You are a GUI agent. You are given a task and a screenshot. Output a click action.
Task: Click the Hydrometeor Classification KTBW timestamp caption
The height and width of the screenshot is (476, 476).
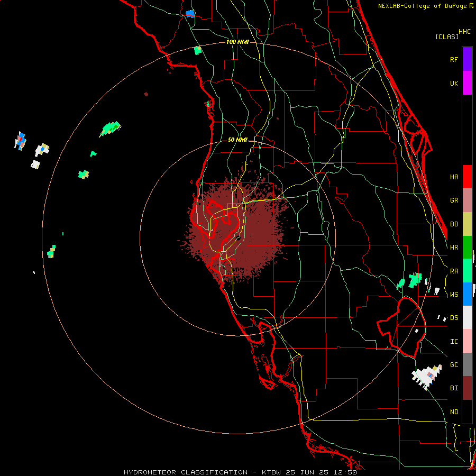click(240, 472)
